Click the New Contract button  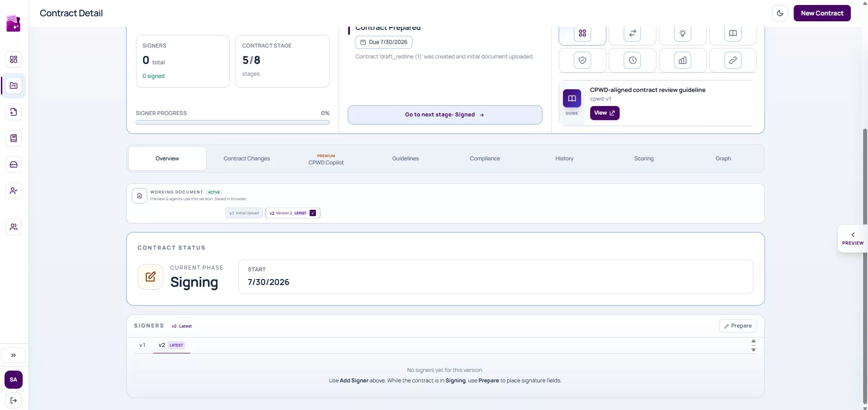point(822,13)
